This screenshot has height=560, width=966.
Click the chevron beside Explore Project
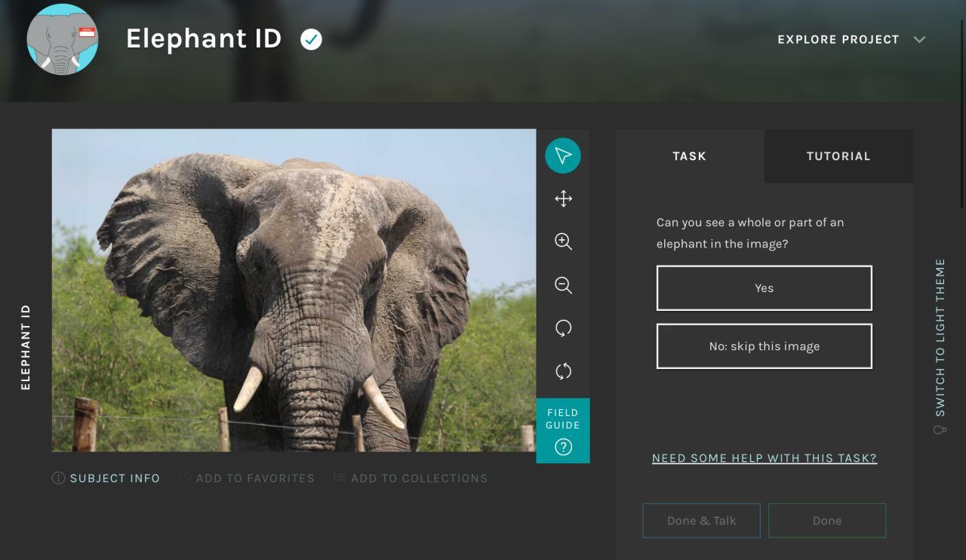point(919,39)
